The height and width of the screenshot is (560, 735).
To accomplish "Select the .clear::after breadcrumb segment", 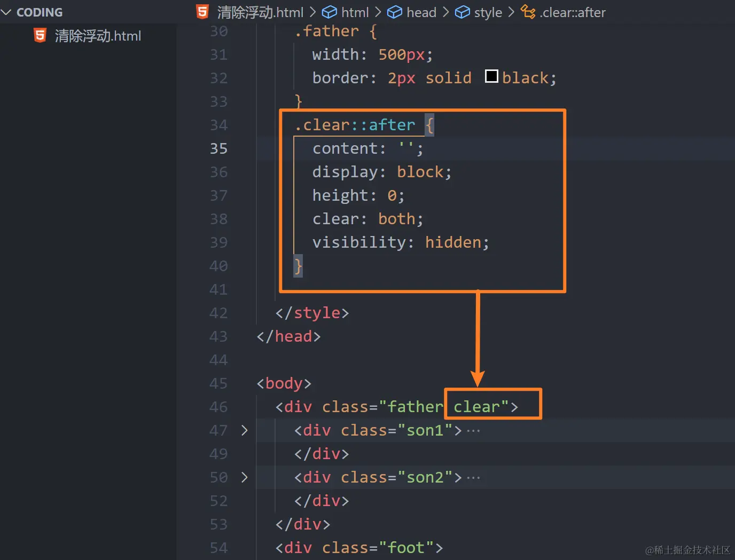I will [573, 12].
